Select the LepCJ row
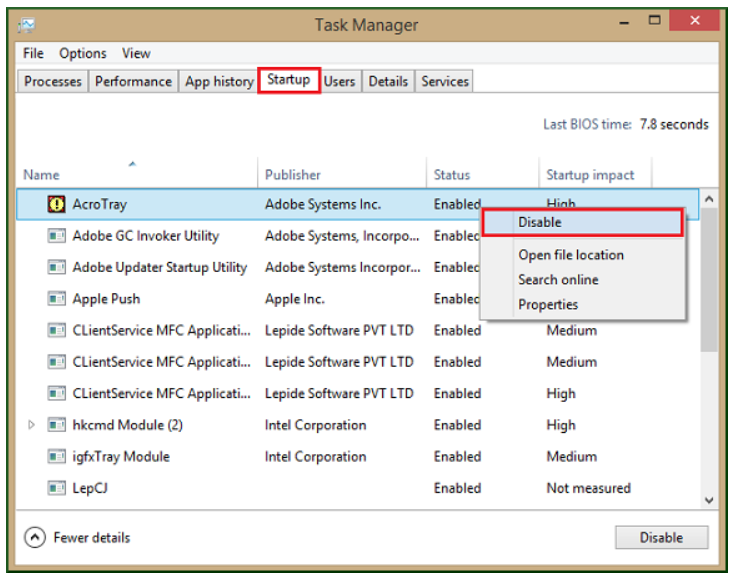729x578 pixels. tap(357, 488)
